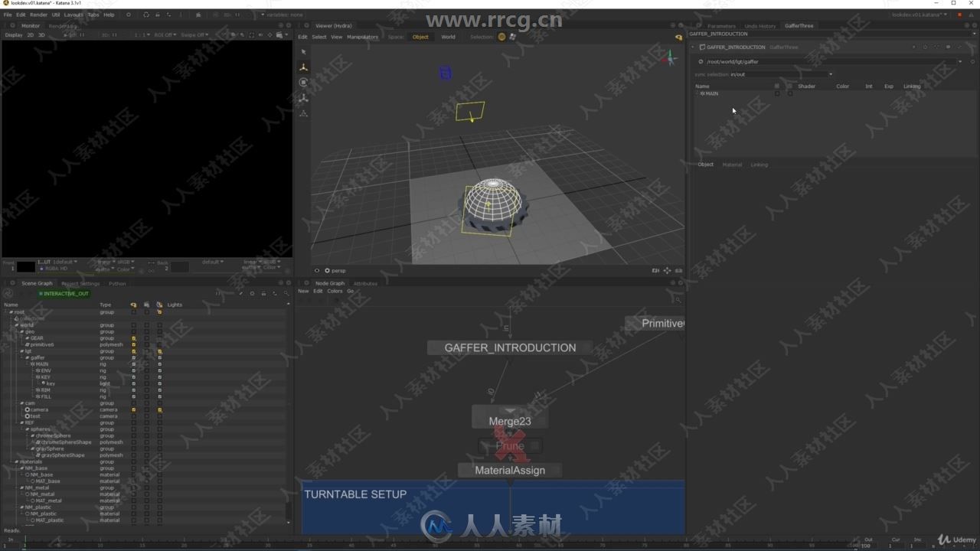
Task: Switch to the Python tab
Action: (117, 283)
